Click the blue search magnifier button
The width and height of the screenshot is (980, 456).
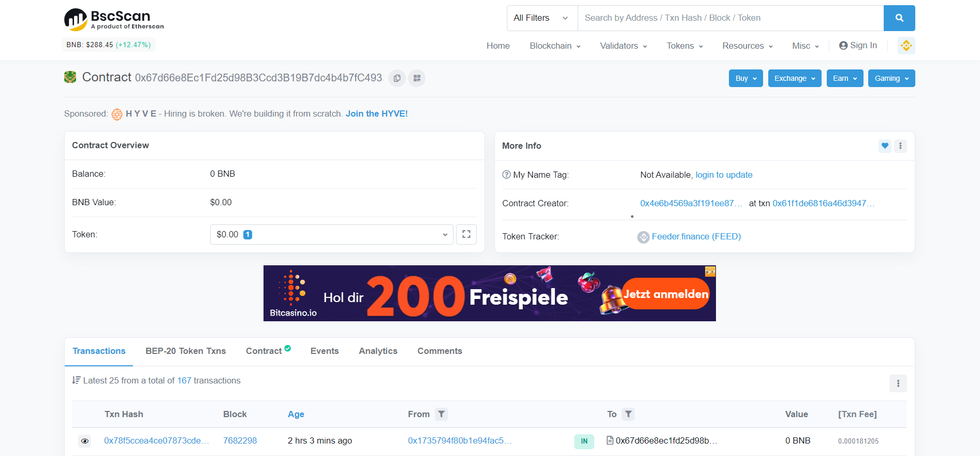(899, 18)
